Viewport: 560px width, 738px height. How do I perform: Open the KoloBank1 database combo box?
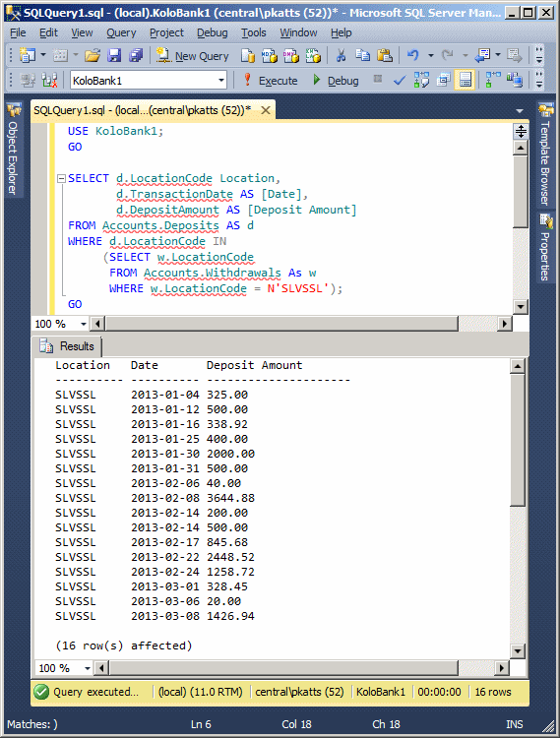tap(149, 81)
